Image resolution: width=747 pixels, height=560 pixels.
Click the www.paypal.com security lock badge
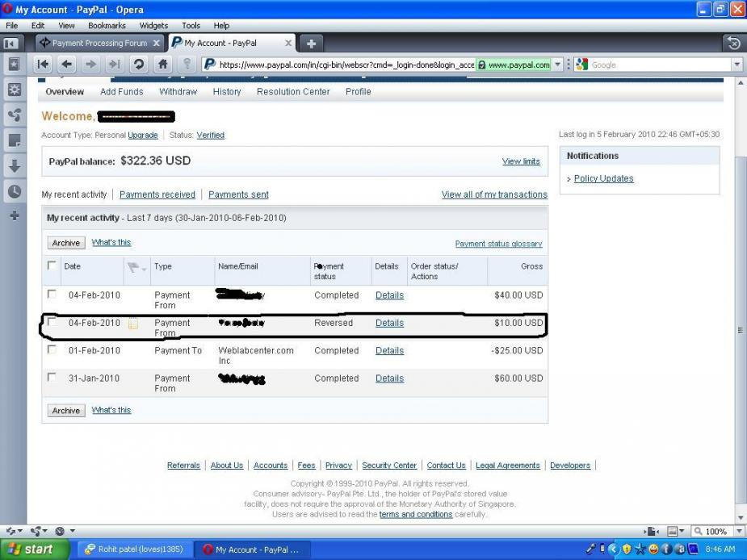click(x=514, y=65)
